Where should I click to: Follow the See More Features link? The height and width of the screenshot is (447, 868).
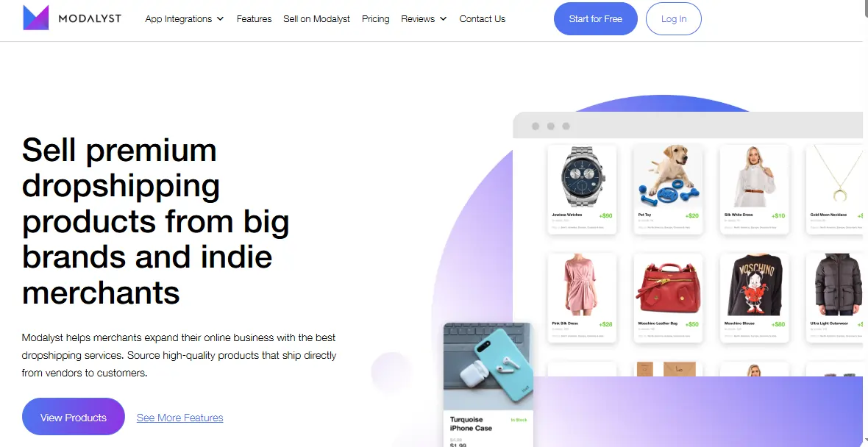180,418
